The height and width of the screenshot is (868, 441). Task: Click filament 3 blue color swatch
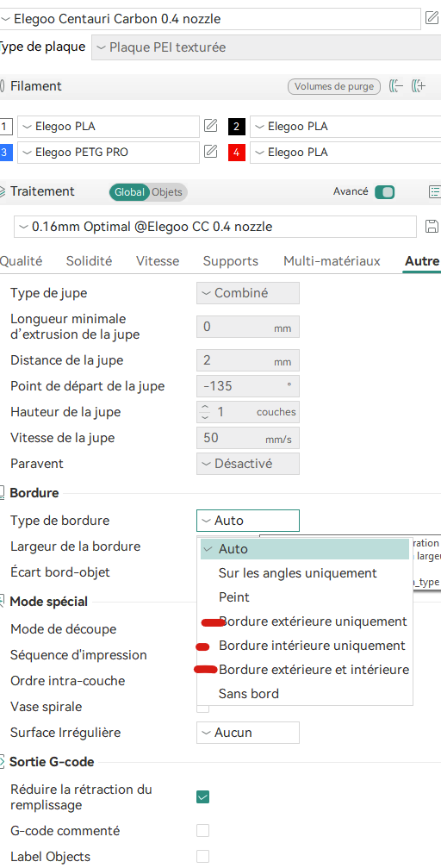point(5,153)
